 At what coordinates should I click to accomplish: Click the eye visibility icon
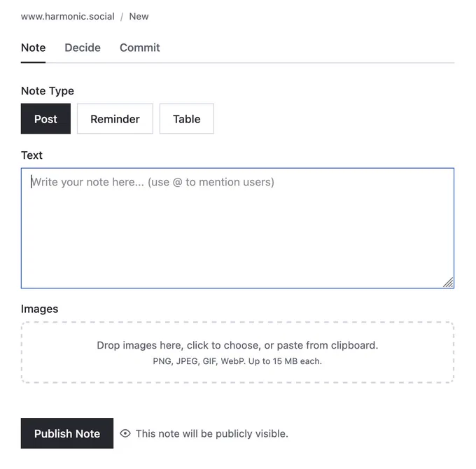tap(125, 433)
